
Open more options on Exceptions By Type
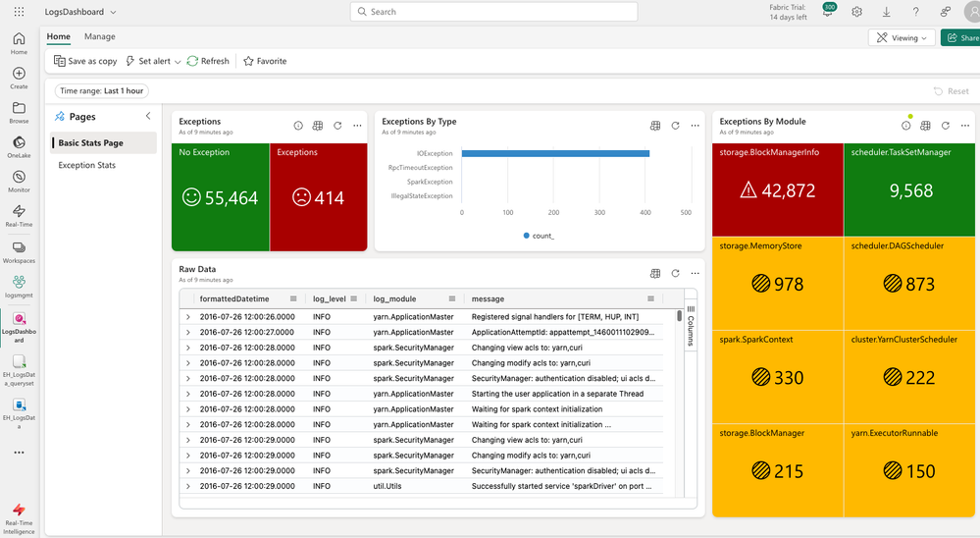(695, 126)
